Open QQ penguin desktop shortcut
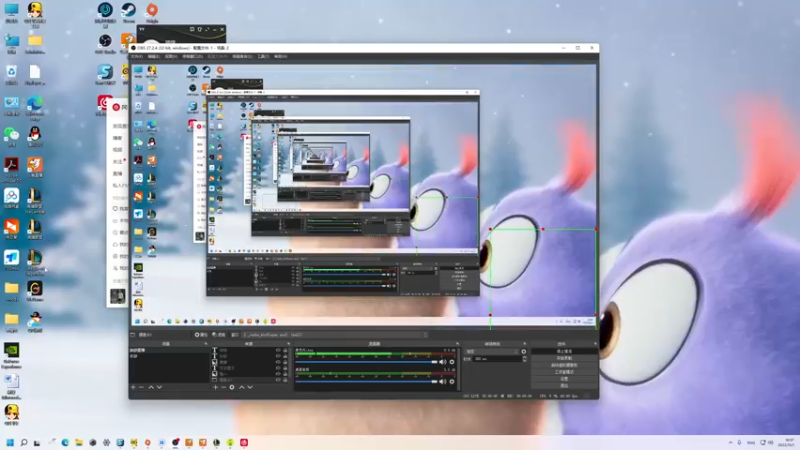The image size is (800, 450). [x=35, y=137]
